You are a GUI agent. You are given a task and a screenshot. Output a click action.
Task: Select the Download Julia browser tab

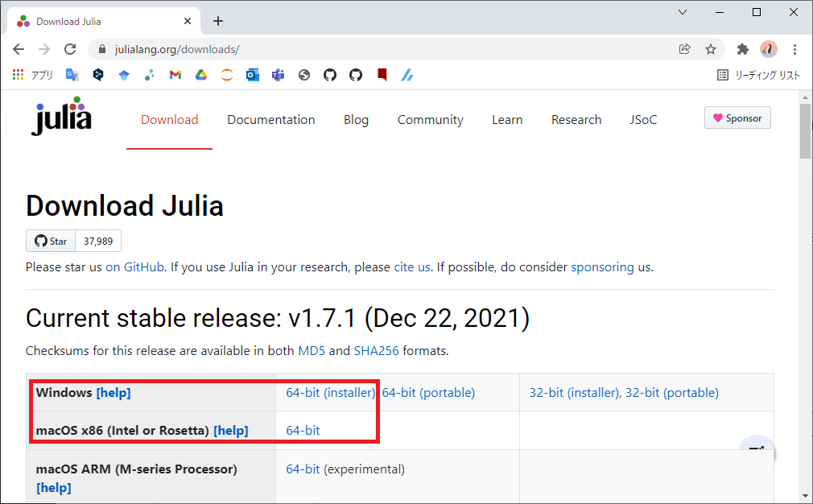(104, 21)
